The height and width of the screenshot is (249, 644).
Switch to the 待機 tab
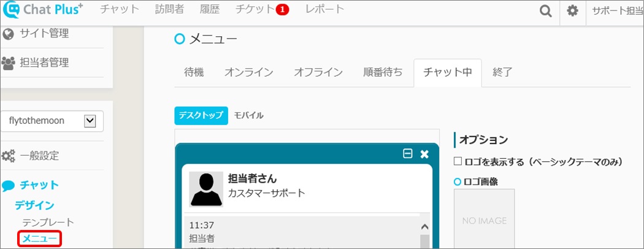(194, 72)
